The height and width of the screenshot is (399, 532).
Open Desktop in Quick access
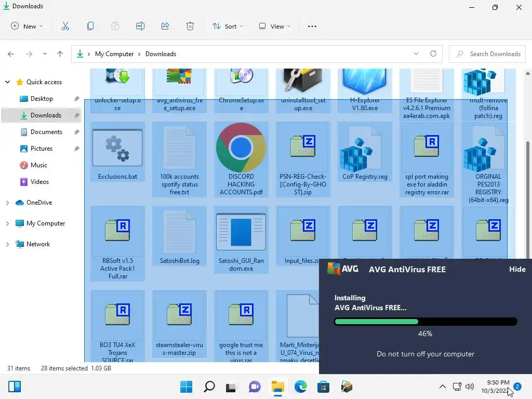(x=42, y=99)
